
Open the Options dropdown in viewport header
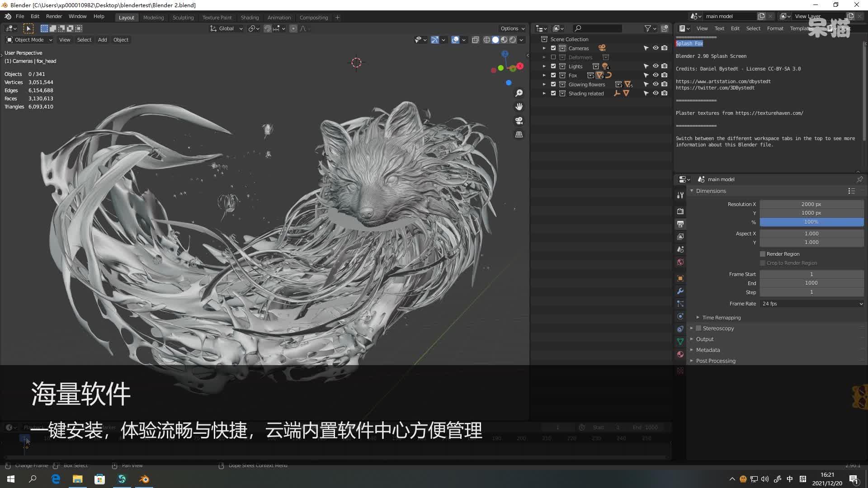[513, 28]
